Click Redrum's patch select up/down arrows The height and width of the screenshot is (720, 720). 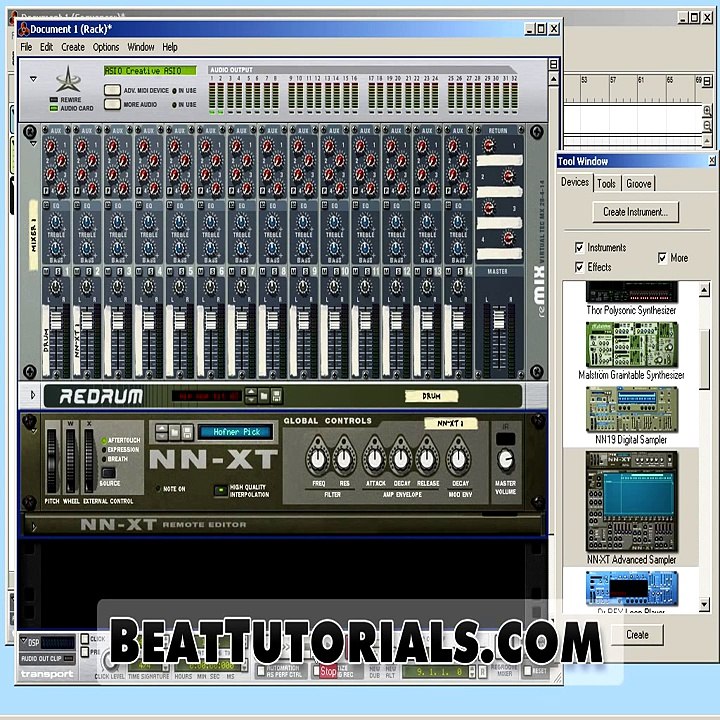tap(251, 396)
